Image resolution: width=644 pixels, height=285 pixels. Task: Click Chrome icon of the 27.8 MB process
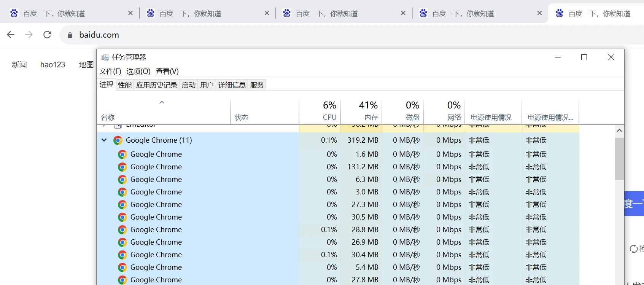[x=122, y=280]
